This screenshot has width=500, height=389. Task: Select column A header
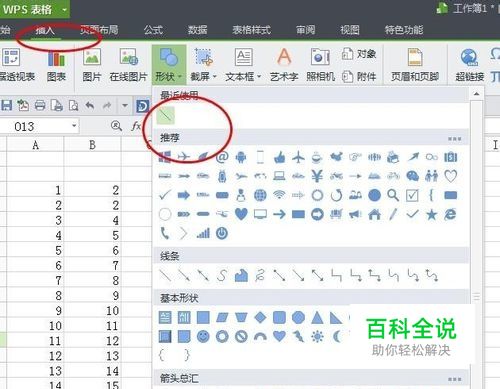(35, 145)
